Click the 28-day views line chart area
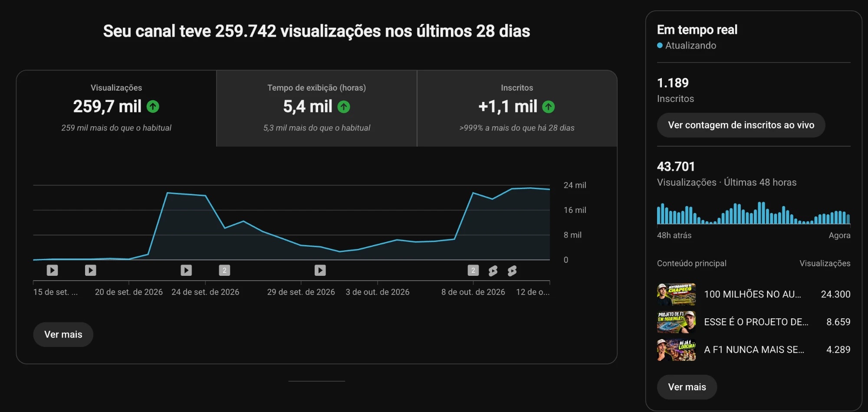Image resolution: width=868 pixels, height=412 pixels. (292, 223)
